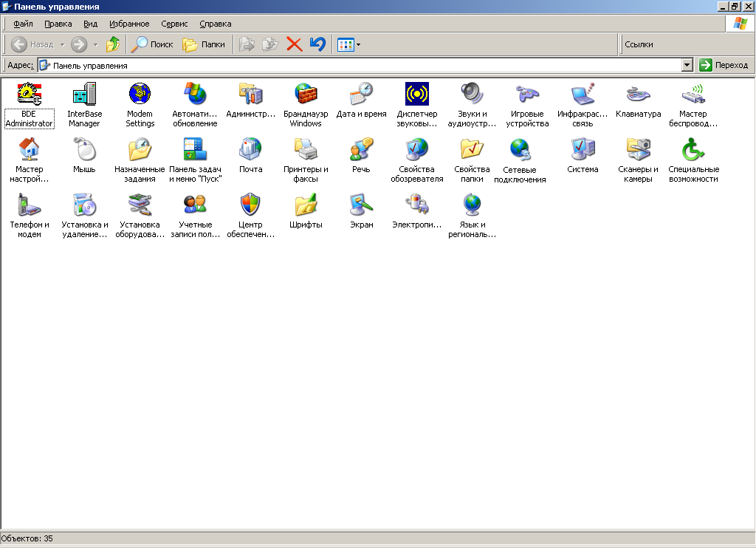
Task: Expand the forward history dropdown arrow
Action: [95, 45]
